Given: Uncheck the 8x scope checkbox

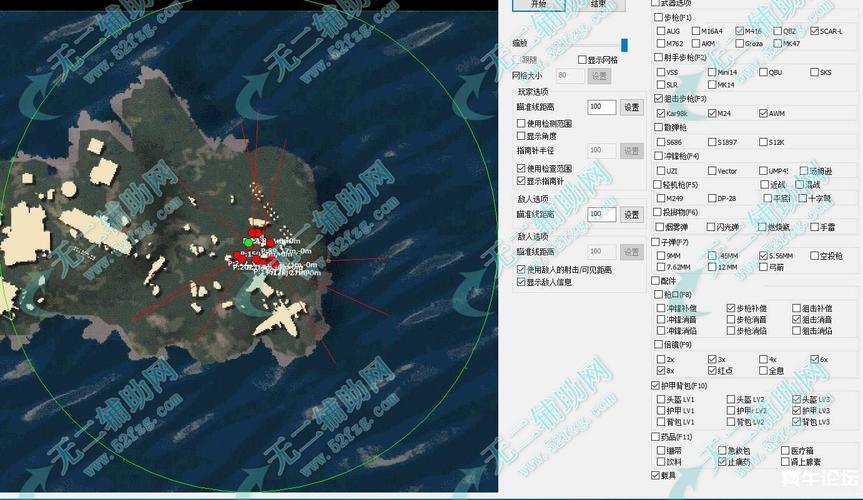Looking at the screenshot, I should tap(661, 371).
